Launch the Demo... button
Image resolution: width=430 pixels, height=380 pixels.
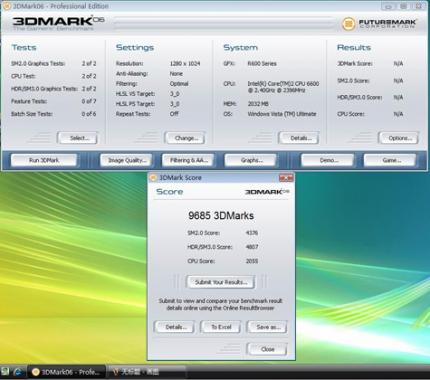(x=327, y=160)
